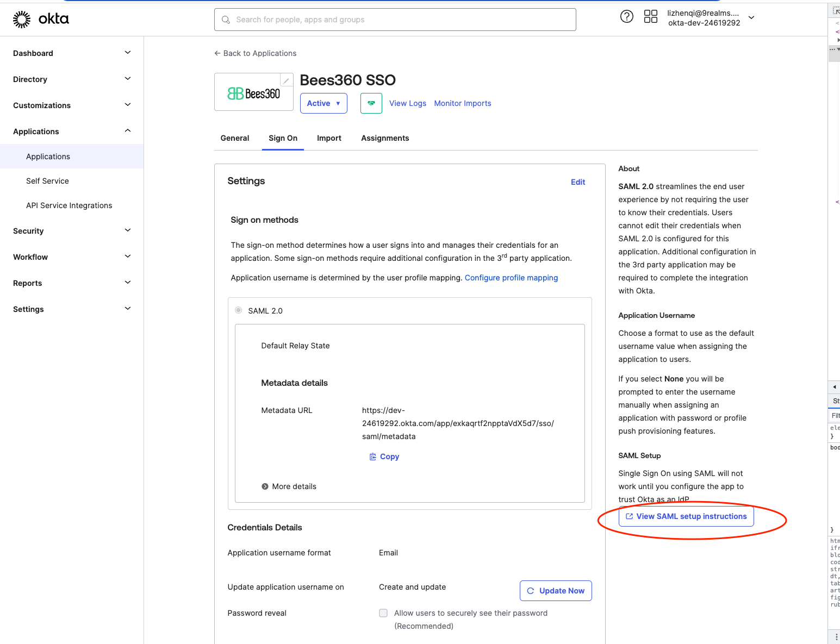The height and width of the screenshot is (644, 840).
Task: Click the lizhenqi account name
Action: point(703,13)
